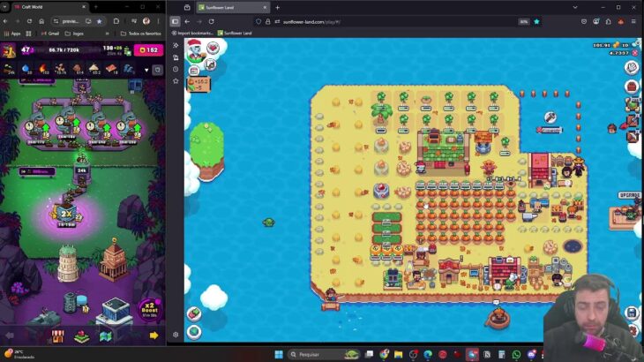This screenshot has height=362, width=644.
Task: Activate the x2 Boost button in Craft World
Action: [x=150, y=310]
